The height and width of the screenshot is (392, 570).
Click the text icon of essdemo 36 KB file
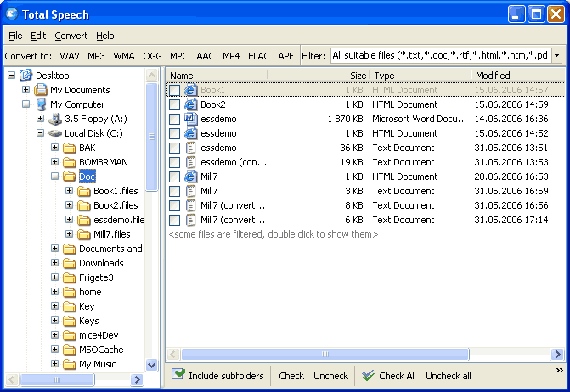(x=190, y=148)
